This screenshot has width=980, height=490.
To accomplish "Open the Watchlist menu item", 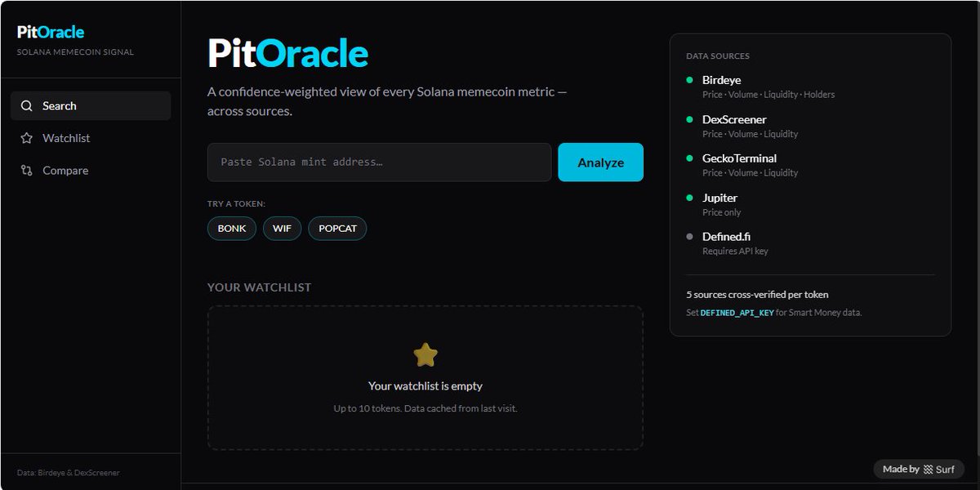I will tap(91, 138).
